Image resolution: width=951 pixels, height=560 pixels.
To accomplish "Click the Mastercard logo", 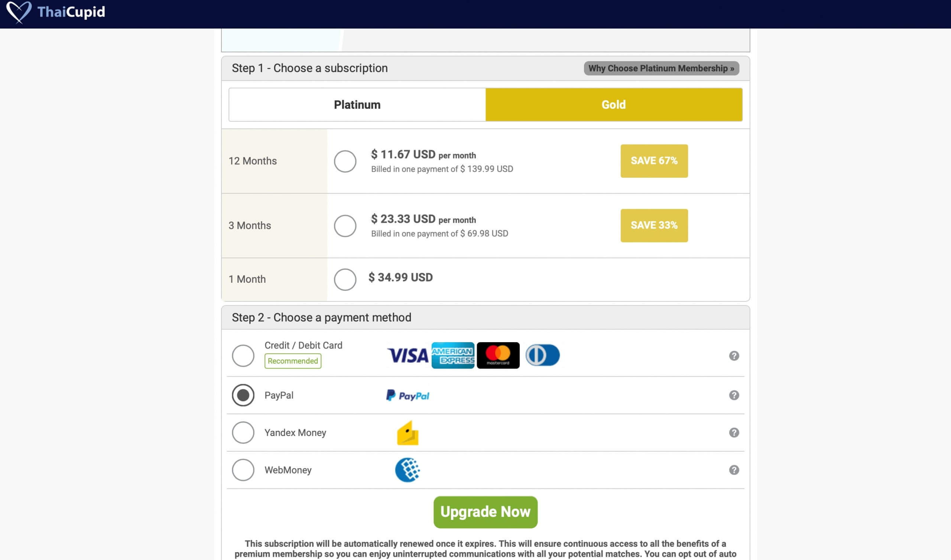I will [x=498, y=356].
